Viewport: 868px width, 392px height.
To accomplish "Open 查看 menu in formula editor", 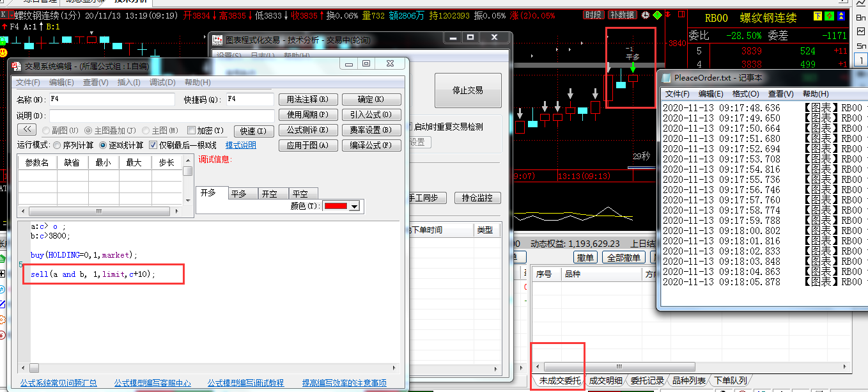I will 95,82.
